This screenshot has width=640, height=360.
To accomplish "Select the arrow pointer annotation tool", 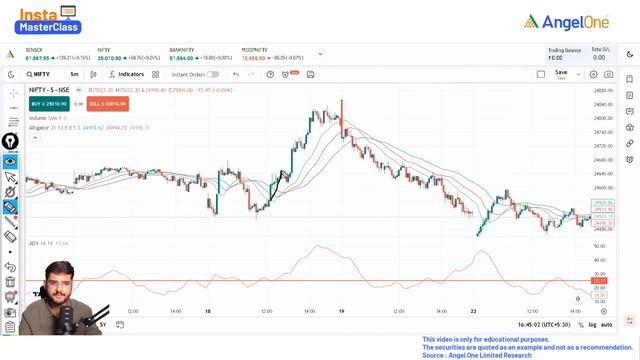I will coord(10,177).
